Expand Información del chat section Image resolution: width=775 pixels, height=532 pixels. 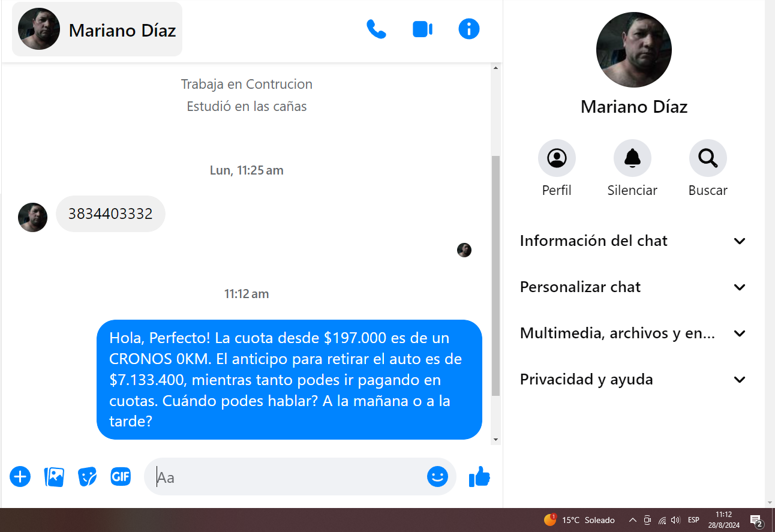click(x=633, y=241)
